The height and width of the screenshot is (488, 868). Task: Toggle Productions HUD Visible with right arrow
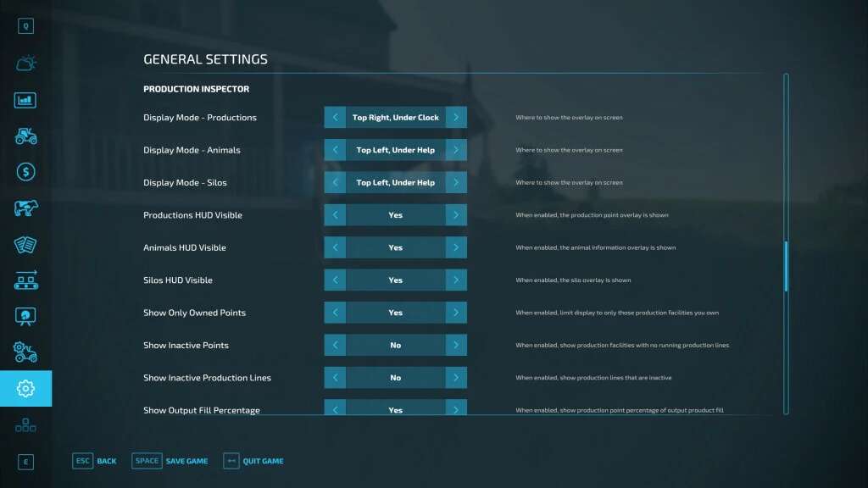tap(456, 215)
